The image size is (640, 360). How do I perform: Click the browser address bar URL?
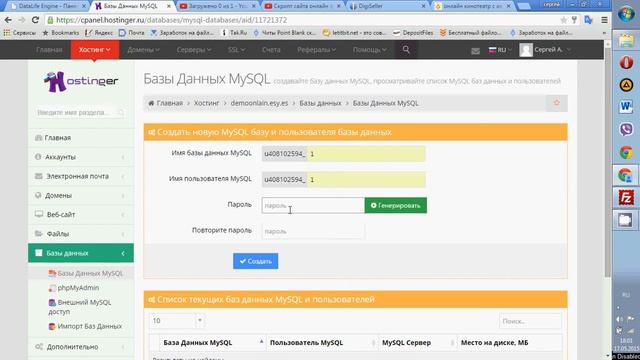171,20
